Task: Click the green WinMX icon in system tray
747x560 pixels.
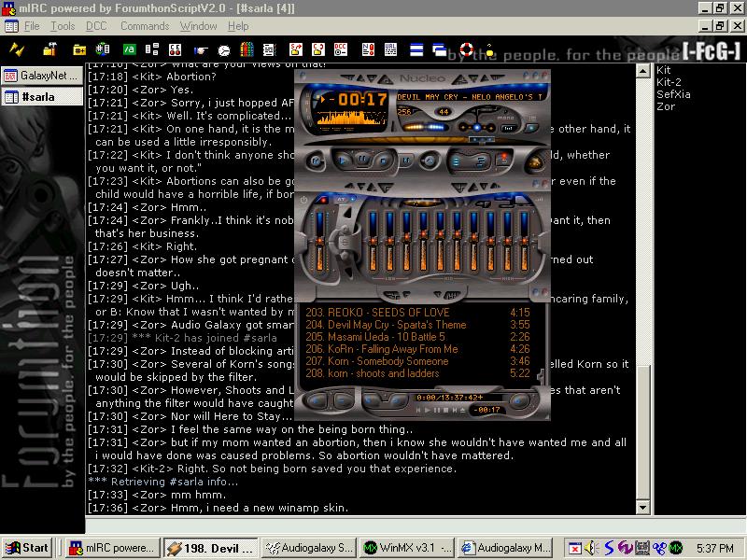Action: point(675,548)
